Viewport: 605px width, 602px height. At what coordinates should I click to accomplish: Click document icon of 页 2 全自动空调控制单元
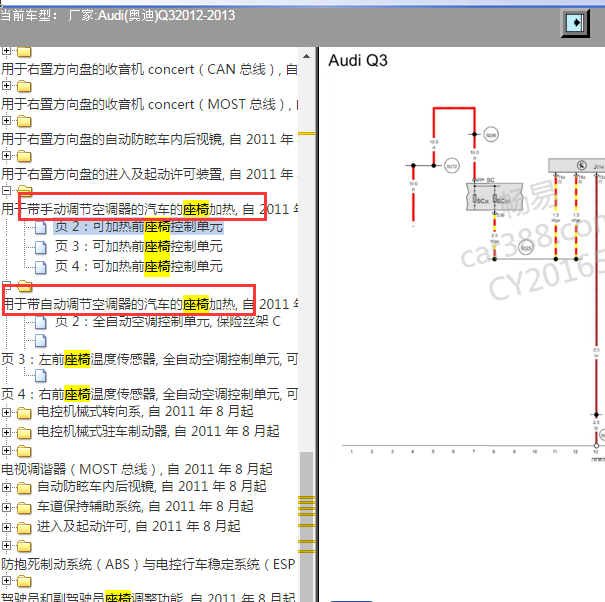pyautogui.click(x=41, y=322)
